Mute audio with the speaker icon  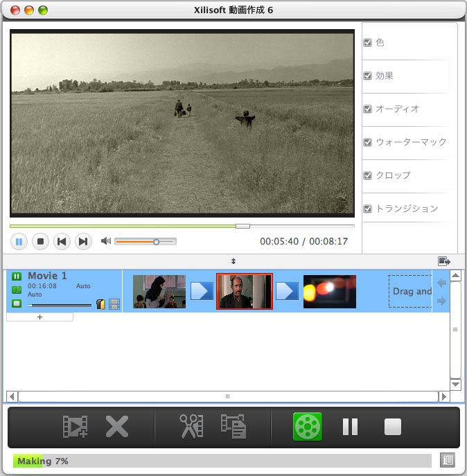105,241
